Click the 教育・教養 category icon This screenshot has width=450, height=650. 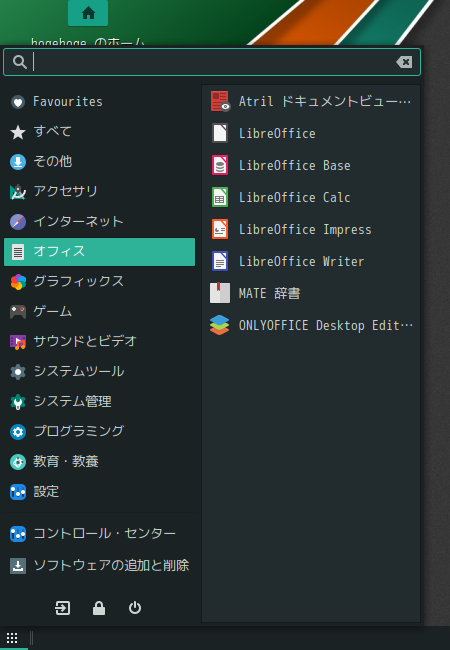18,462
